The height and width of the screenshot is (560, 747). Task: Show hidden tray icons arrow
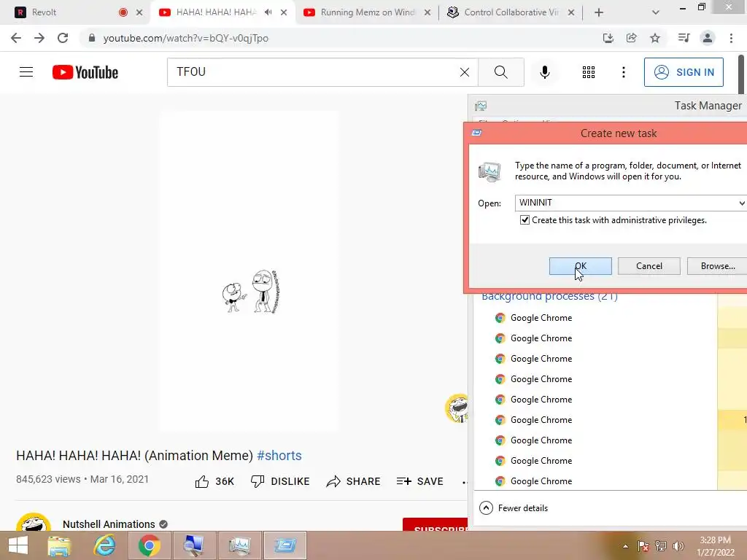(x=625, y=546)
